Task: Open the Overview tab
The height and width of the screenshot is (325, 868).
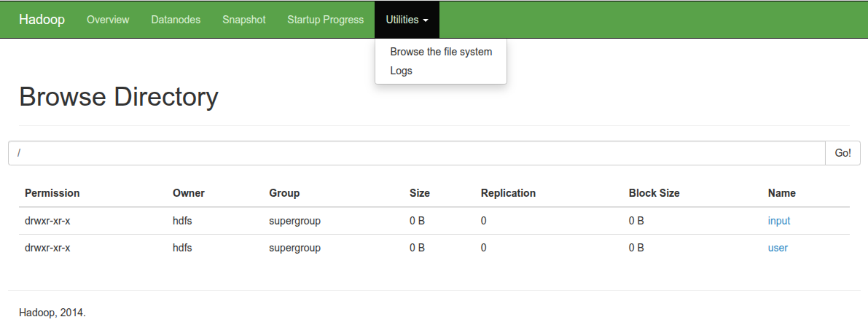Action: tap(108, 20)
